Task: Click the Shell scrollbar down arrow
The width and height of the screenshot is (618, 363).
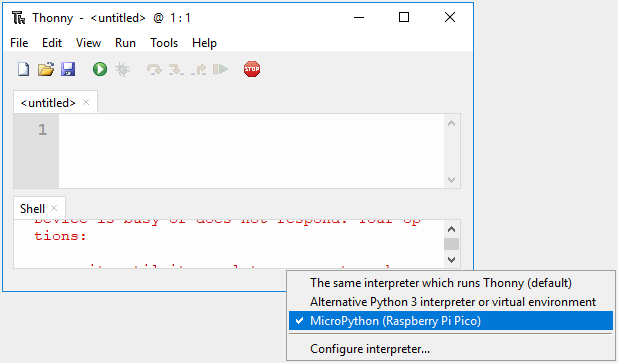Action: [452, 260]
